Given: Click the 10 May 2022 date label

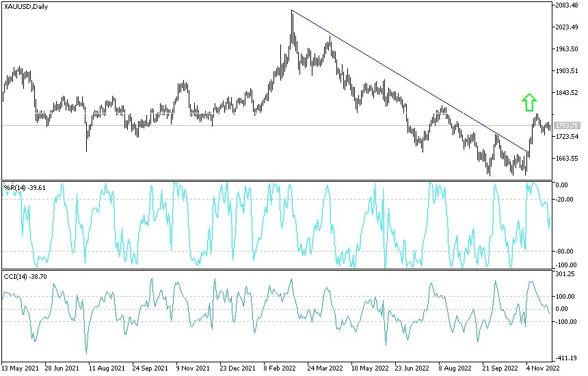Looking at the screenshot, I should click(369, 368).
